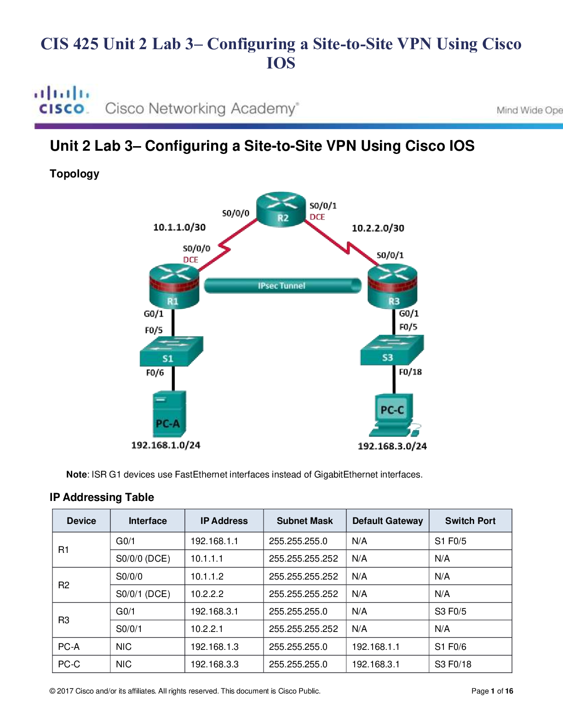Click the blue CIS 425 document title
Screen dimensions: 563x728
(281, 53)
